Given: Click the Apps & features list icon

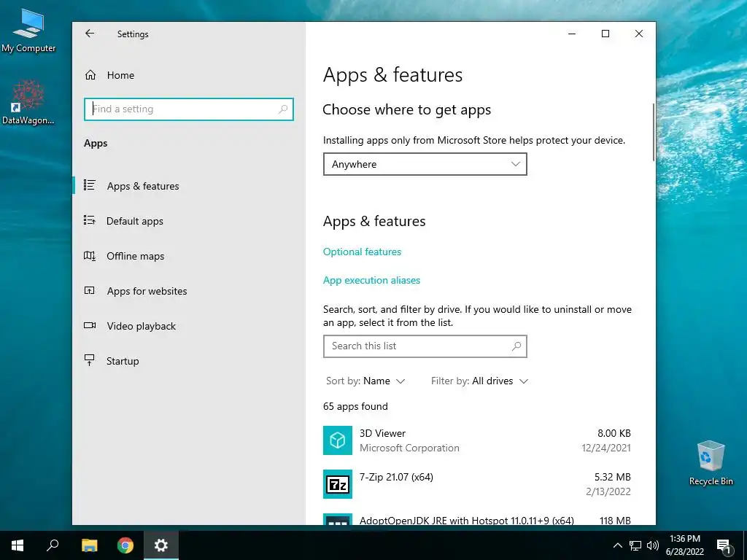Looking at the screenshot, I should point(90,185).
